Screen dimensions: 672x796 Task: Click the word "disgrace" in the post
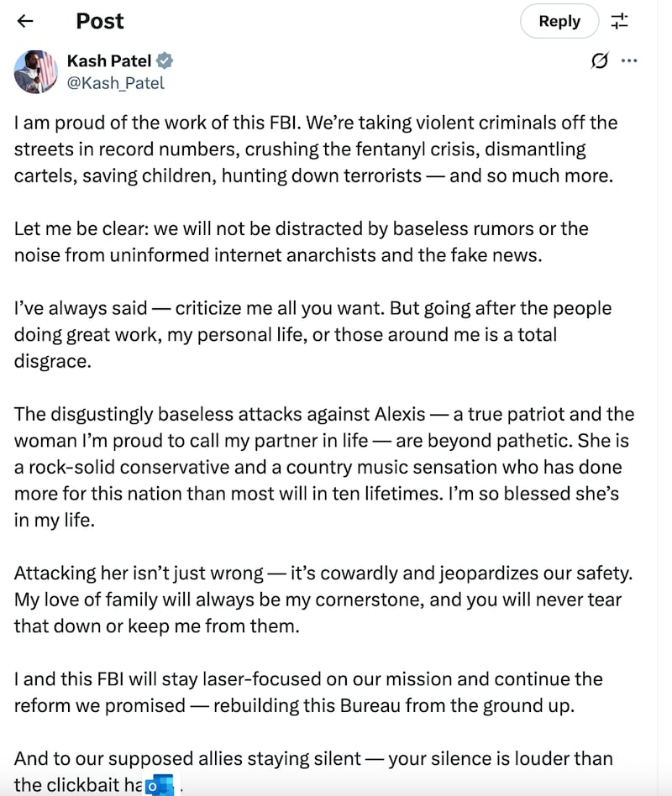tap(50, 361)
